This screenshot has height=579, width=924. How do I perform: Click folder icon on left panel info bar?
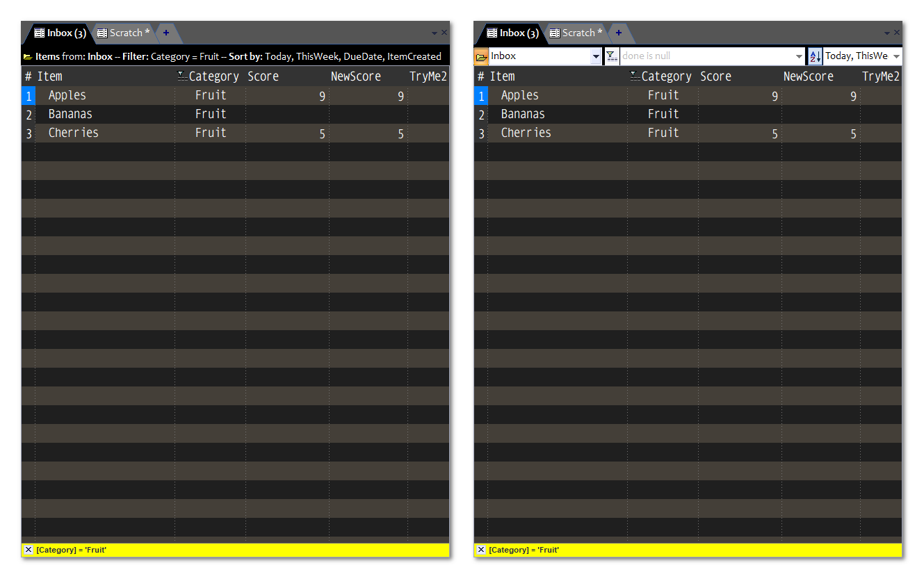point(28,57)
